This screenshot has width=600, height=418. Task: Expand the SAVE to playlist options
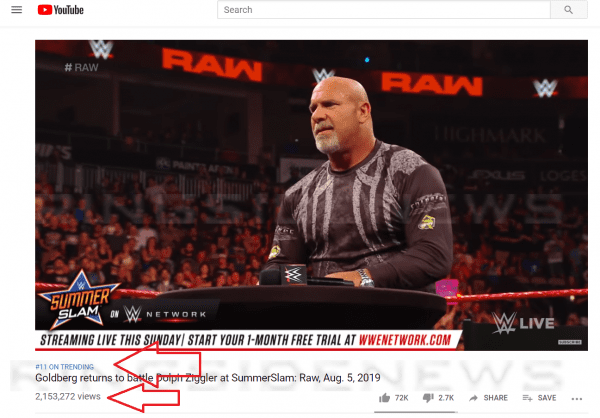point(547,398)
